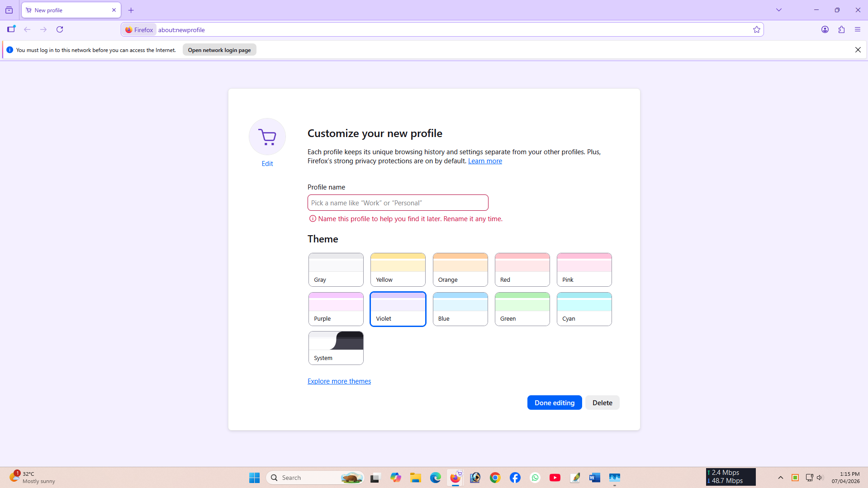Pick the Cyan theme swatch
Screen dimensions: 868x488
tap(584, 309)
